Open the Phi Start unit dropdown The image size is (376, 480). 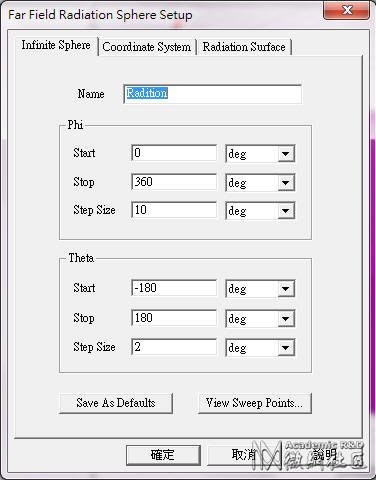[x=260, y=154]
